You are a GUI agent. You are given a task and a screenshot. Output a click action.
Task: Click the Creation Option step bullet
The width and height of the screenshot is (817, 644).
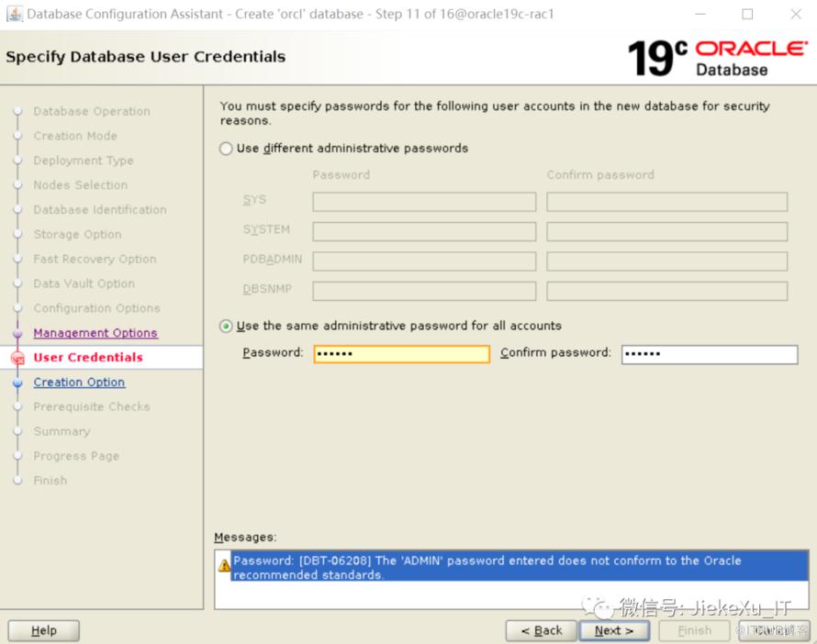point(17,383)
